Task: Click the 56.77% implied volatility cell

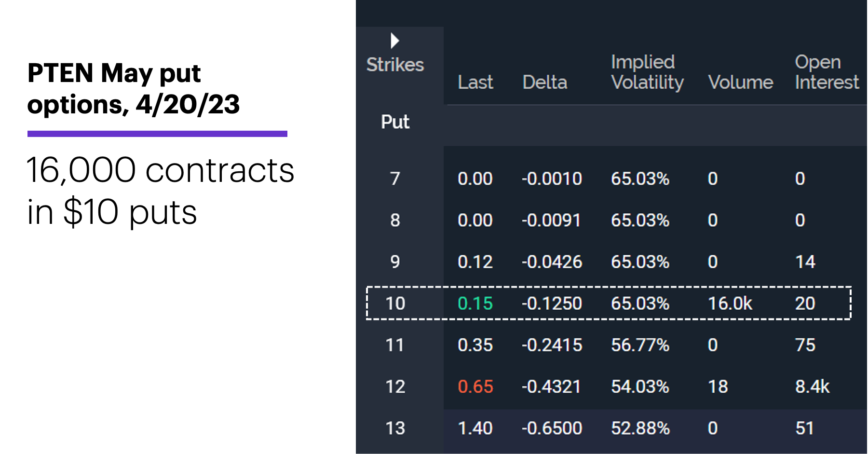Action: pos(640,345)
